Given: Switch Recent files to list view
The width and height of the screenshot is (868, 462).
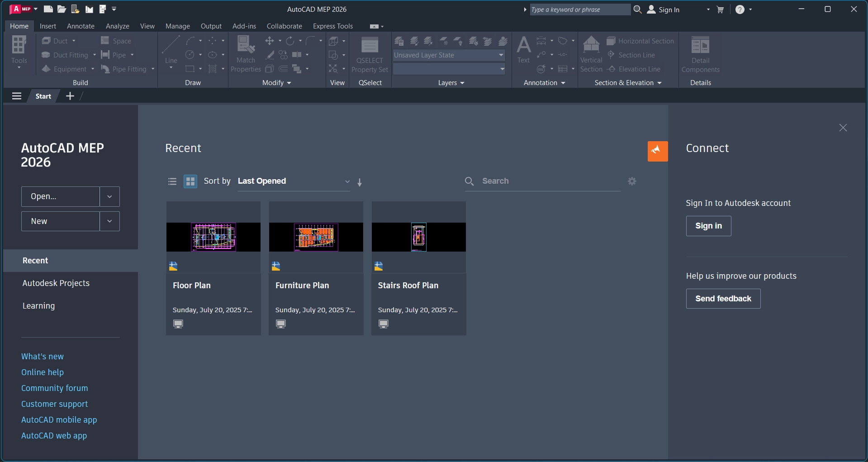Looking at the screenshot, I should [172, 181].
